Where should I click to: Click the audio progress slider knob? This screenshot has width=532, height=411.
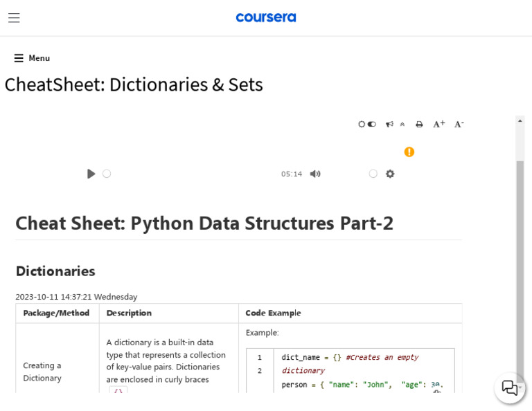point(107,174)
